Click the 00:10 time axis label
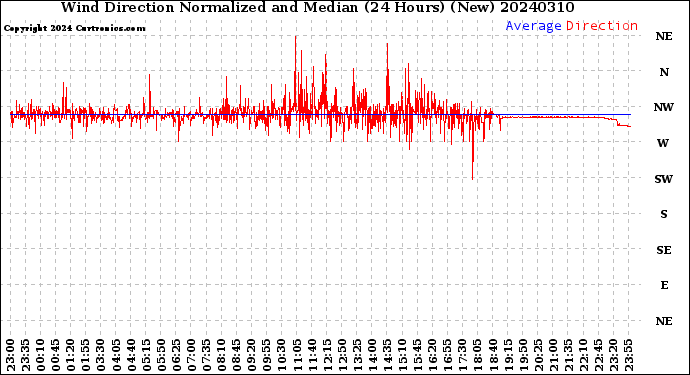Screen dimensions: 690x375 tap(40, 356)
